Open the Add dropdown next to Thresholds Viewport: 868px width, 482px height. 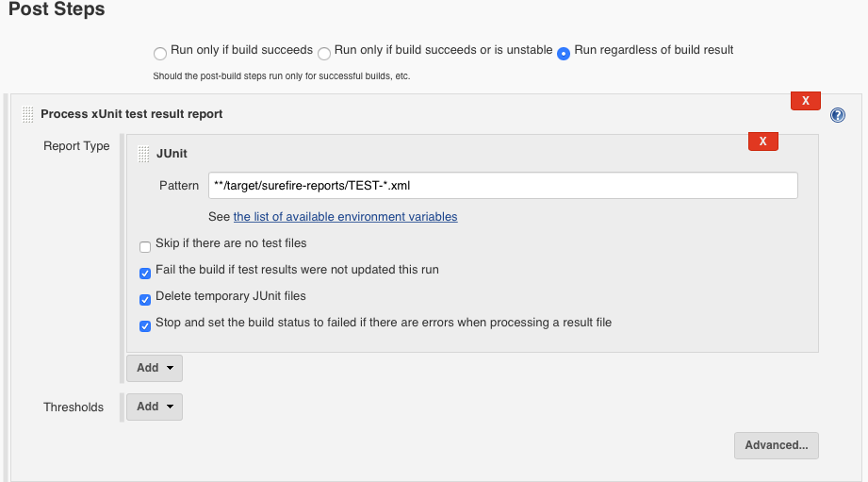(x=155, y=407)
